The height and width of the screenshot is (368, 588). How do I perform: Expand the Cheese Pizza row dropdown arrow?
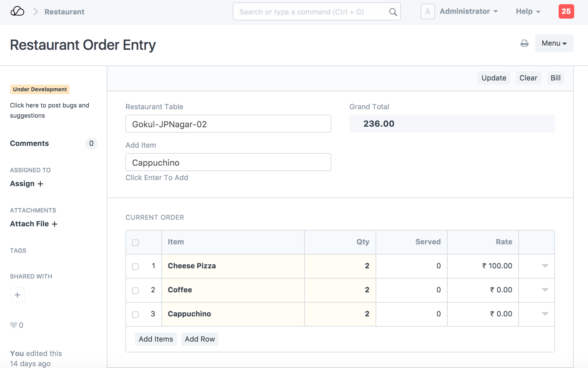click(x=545, y=266)
